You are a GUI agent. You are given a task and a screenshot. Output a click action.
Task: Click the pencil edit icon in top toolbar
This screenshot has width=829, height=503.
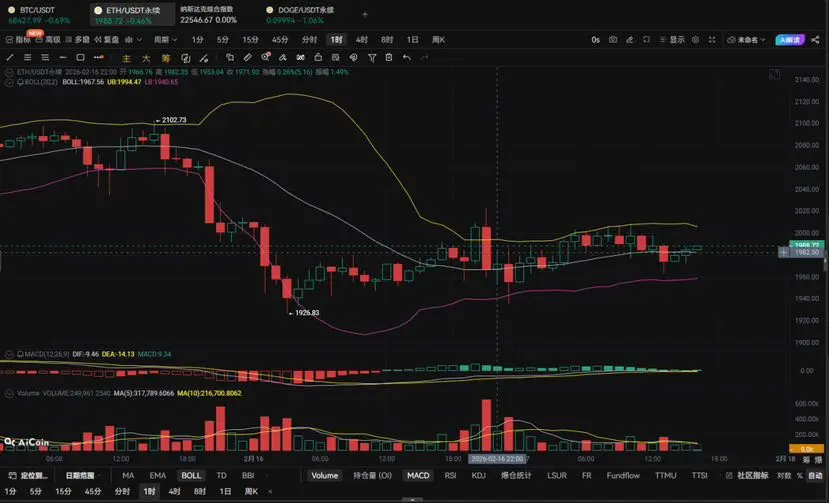(x=630, y=40)
